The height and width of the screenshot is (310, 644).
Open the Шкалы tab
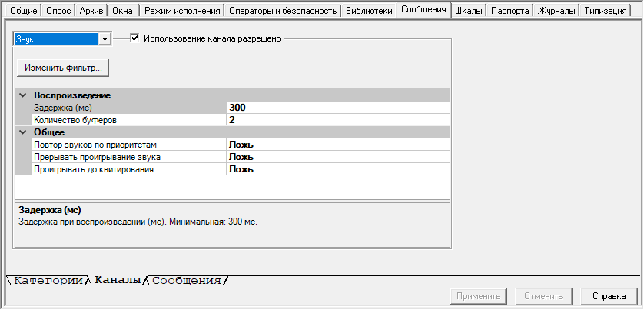[469, 11]
